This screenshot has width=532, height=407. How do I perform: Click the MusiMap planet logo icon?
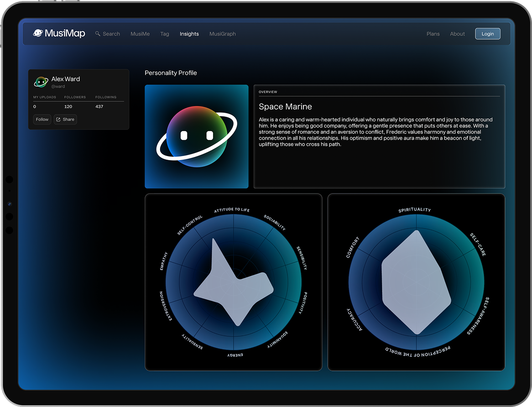pyautogui.click(x=37, y=33)
